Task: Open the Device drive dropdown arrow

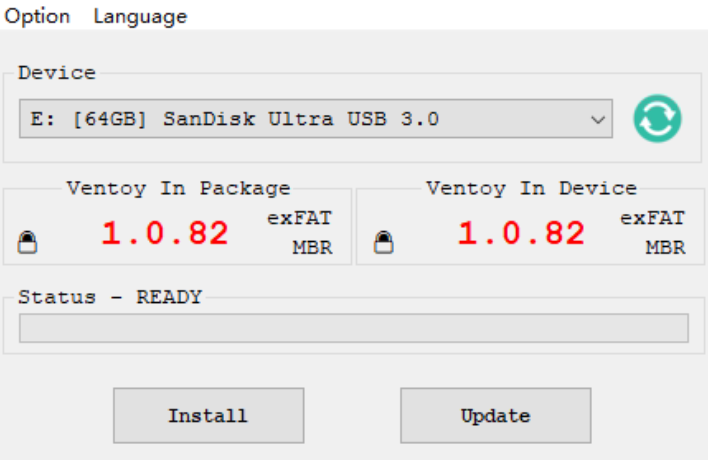Action: pos(598,120)
